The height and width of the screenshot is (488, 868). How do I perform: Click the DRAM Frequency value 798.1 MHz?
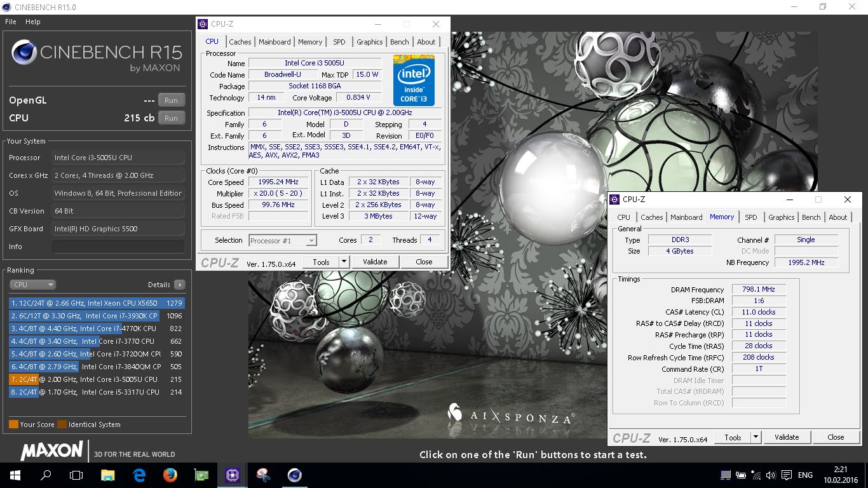click(759, 289)
